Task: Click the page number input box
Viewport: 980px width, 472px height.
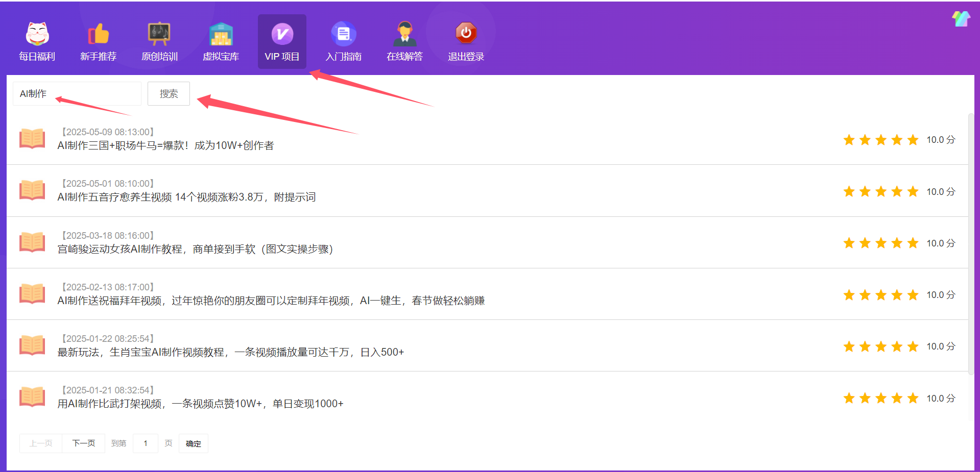Action: 146,443
